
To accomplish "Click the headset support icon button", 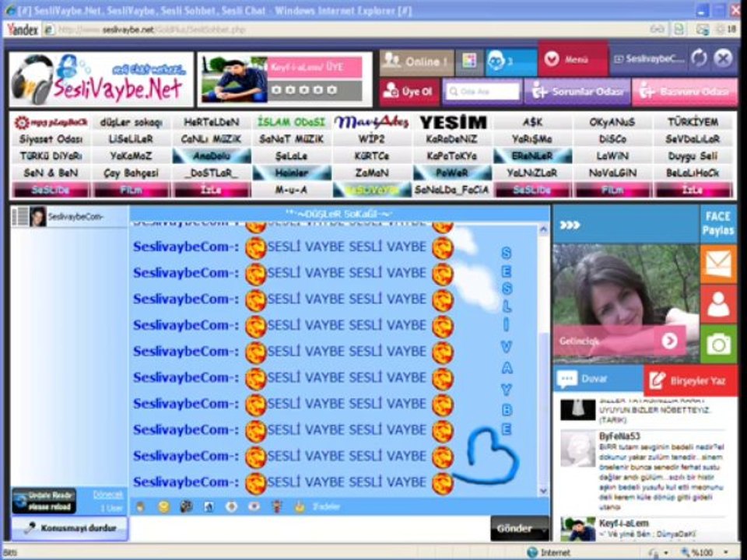I will (x=510, y=62).
